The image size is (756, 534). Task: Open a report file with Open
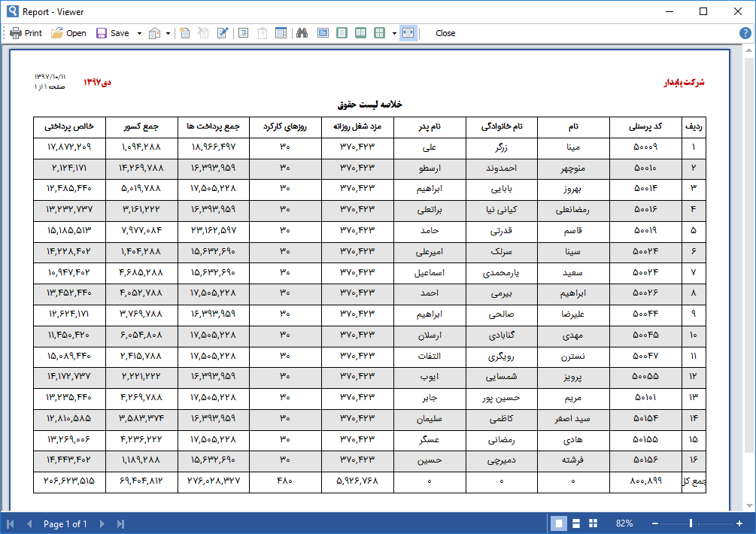click(x=68, y=33)
